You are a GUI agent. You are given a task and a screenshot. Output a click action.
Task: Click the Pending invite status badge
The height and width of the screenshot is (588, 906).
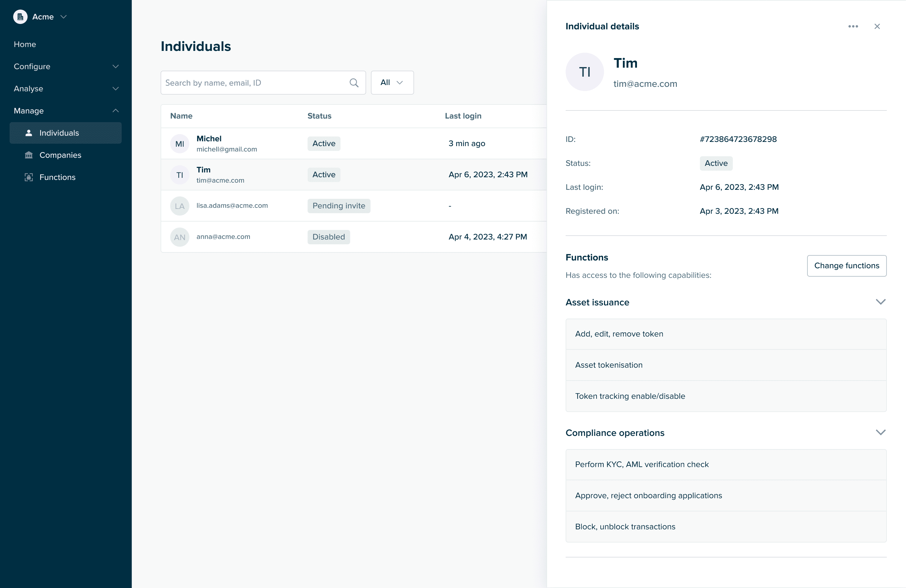coord(339,206)
